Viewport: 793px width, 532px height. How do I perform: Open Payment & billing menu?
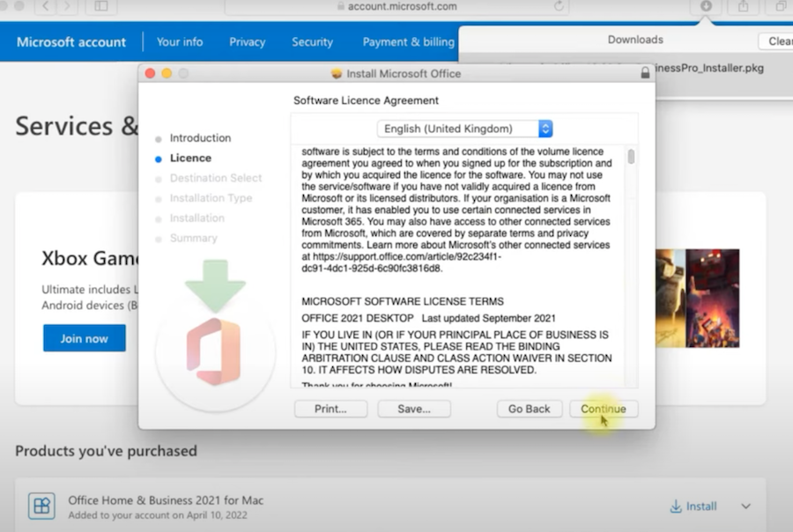click(x=408, y=41)
